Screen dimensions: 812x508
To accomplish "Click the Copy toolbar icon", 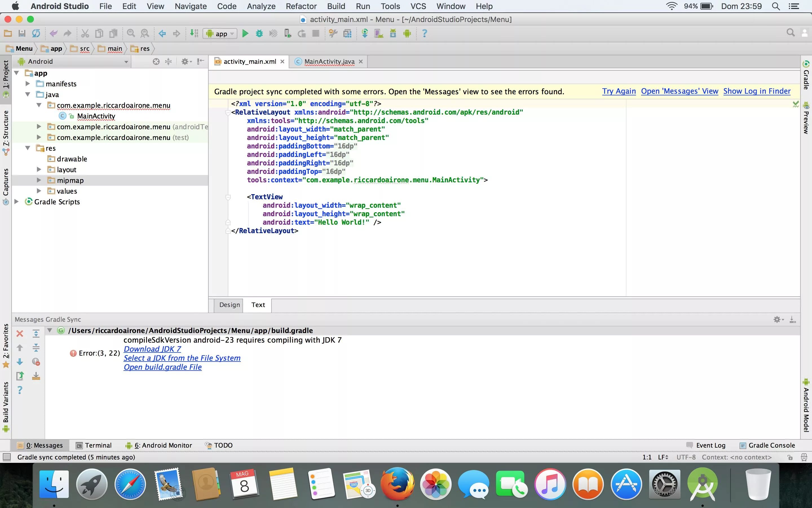I will tap(99, 33).
